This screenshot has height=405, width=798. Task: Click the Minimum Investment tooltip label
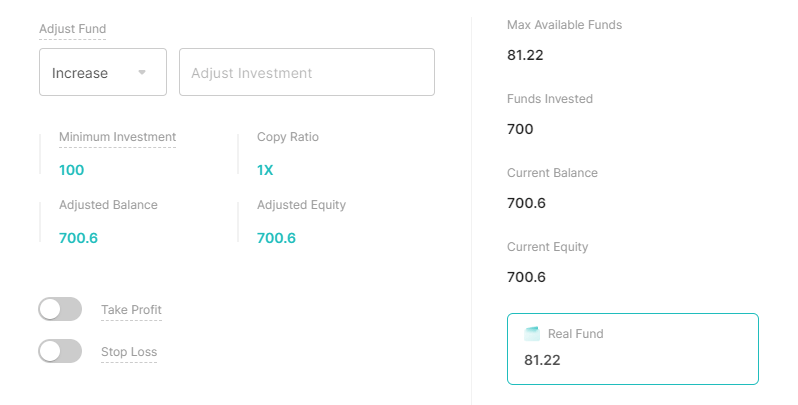[118, 137]
